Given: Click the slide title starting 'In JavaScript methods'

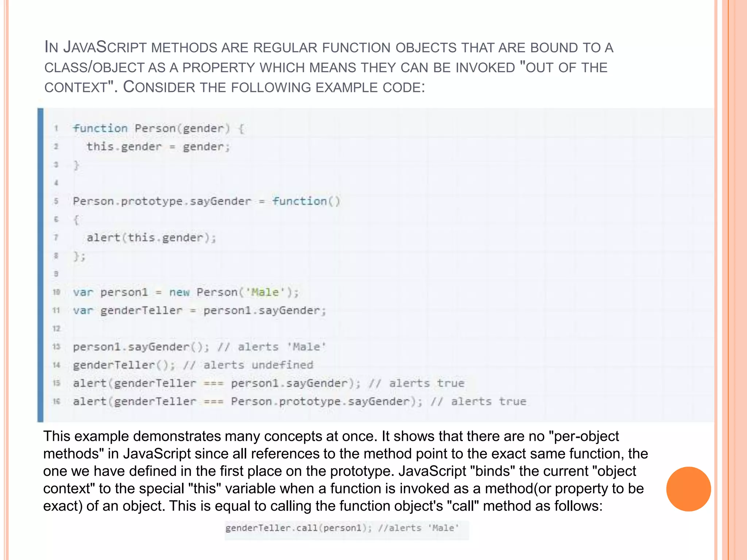Looking at the screenshot, I should point(328,67).
